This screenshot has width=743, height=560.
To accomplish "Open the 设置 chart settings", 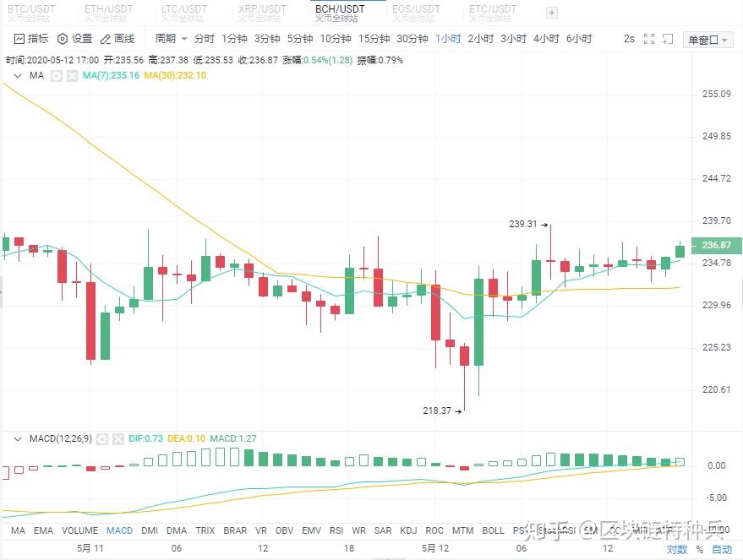I will tap(75, 39).
